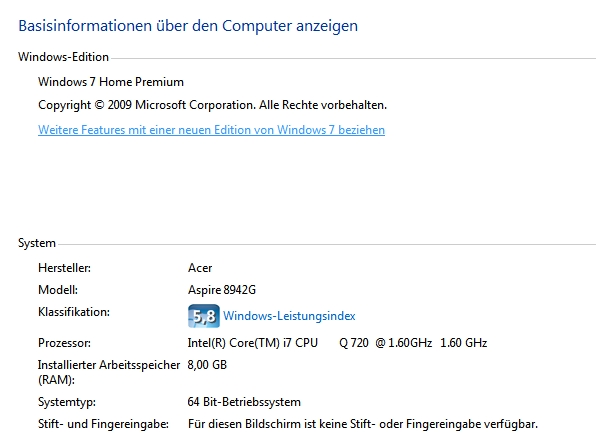Click the 8,00 GB memory value
The height and width of the screenshot is (443, 596).
pyautogui.click(x=207, y=365)
